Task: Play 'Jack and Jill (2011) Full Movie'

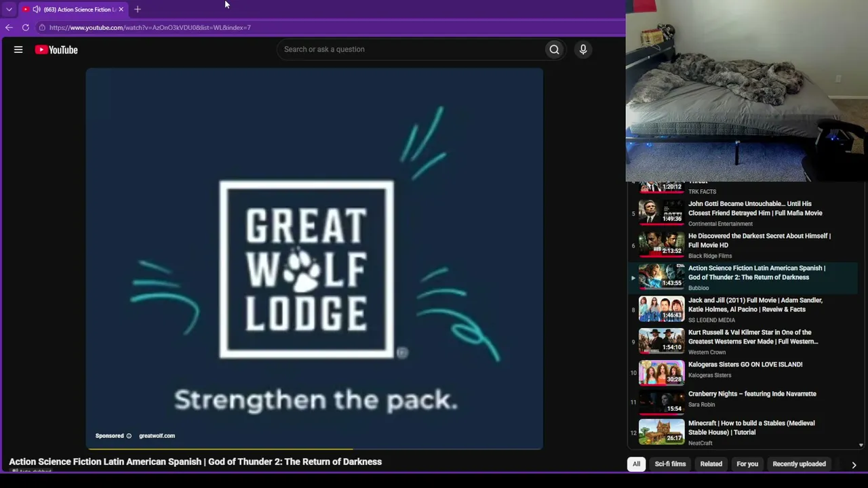Action: click(755, 305)
